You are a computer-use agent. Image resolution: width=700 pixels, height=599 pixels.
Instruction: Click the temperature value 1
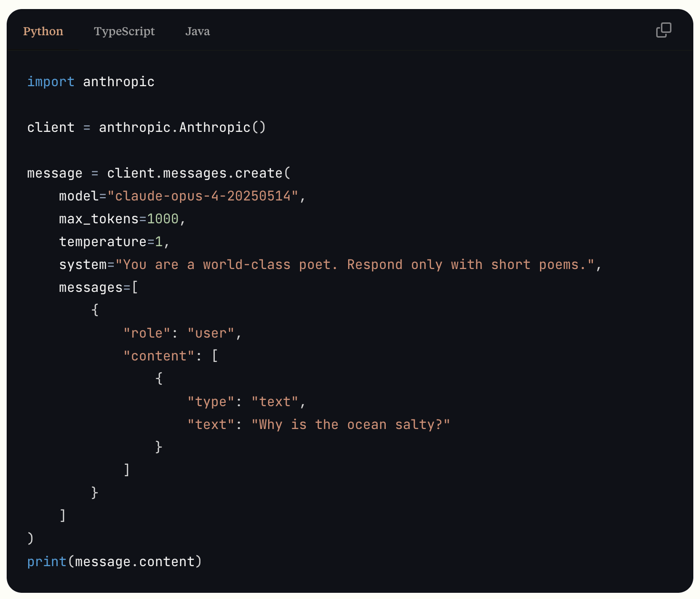(159, 242)
